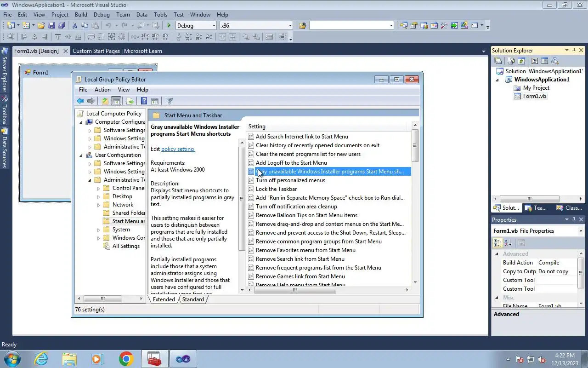Expand the Network tree node

(98, 205)
